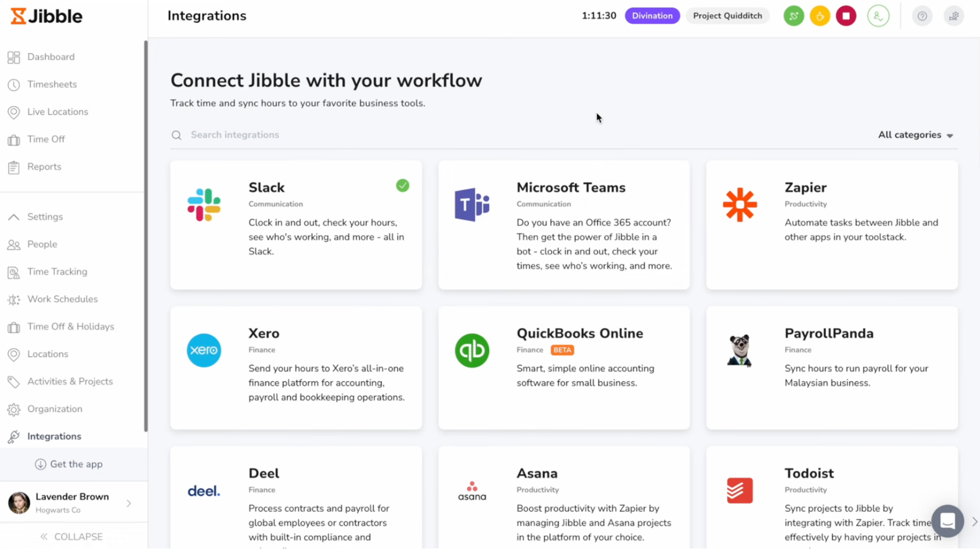The width and height of the screenshot is (980, 551).
Task: Click the Organization gear icon
Action: (x=14, y=409)
